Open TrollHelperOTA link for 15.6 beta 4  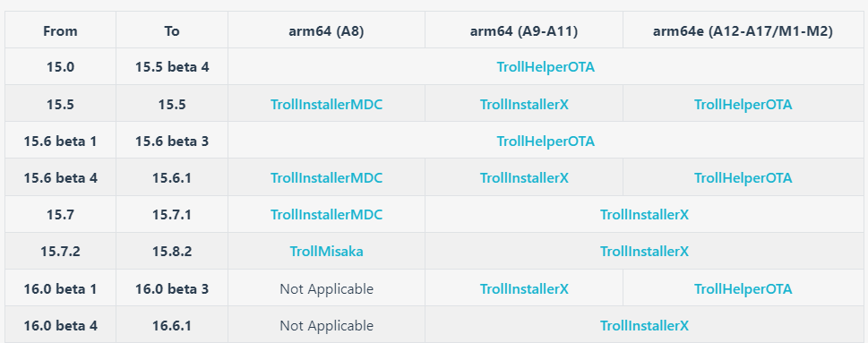click(x=743, y=177)
